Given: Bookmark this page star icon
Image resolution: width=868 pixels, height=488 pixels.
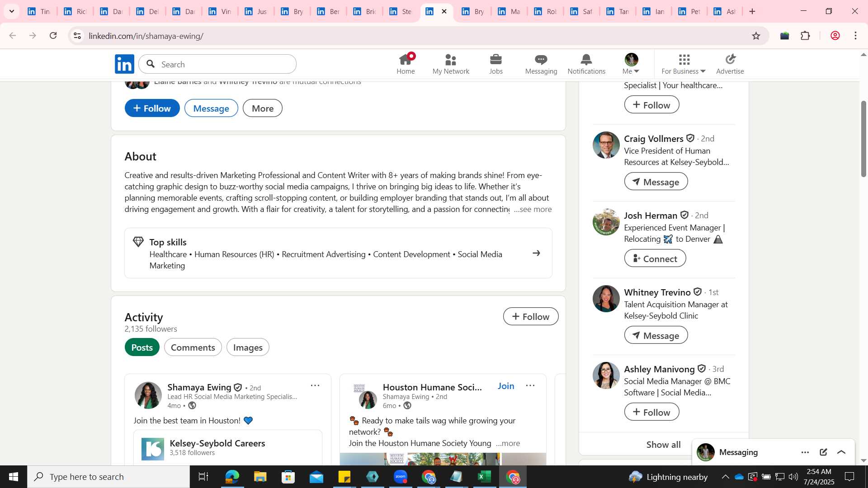Looking at the screenshot, I should (x=756, y=36).
